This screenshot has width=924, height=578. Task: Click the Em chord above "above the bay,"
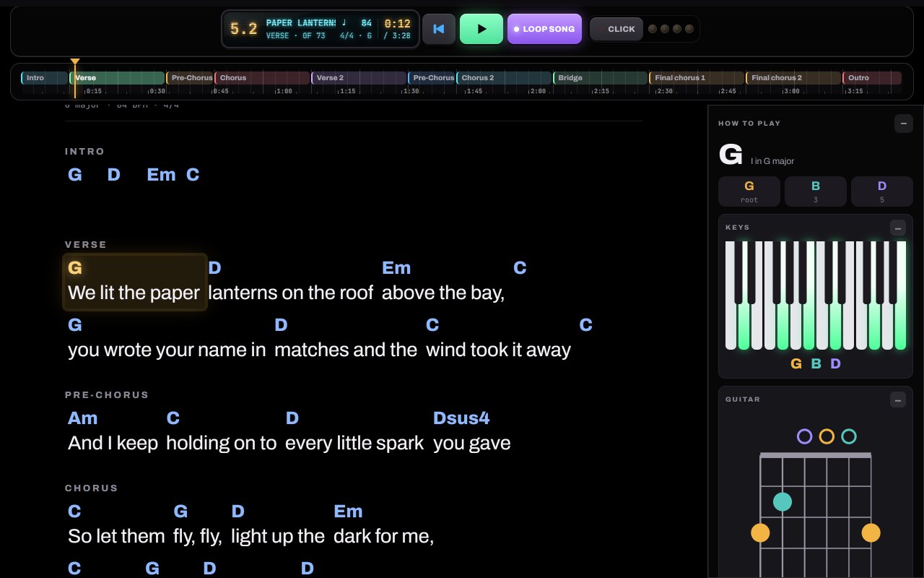point(396,268)
